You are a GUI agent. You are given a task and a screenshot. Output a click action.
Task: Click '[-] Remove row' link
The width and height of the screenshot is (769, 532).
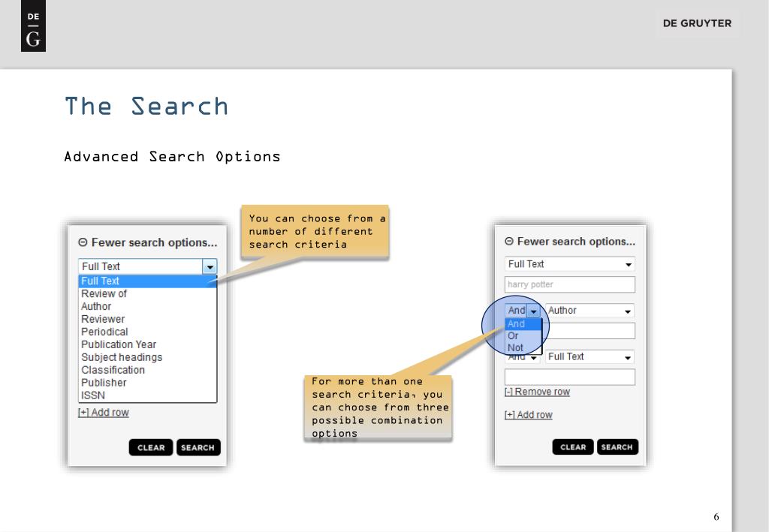click(x=537, y=392)
